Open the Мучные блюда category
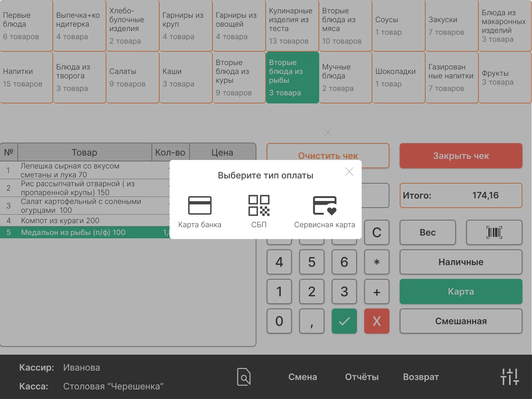 [x=346, y=77]
